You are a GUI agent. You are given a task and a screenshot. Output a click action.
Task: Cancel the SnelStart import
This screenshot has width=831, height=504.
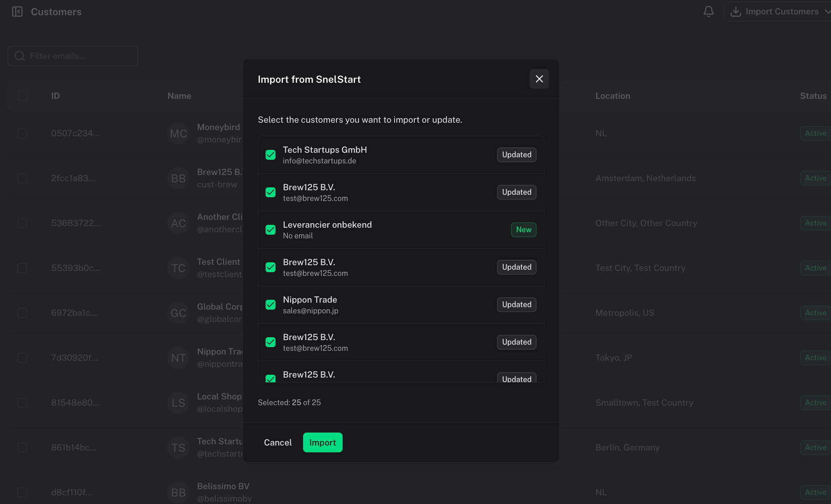pos(278,442)
